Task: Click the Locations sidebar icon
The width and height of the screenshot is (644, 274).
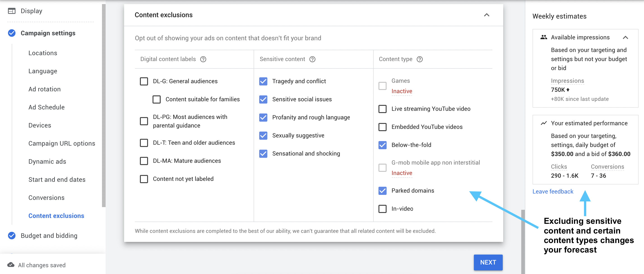Action: click(42, 53)
